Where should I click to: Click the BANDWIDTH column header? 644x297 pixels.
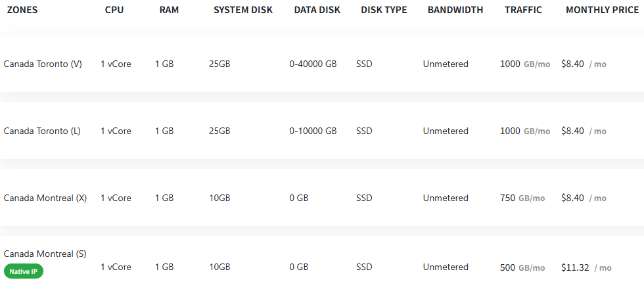(455, 11)
